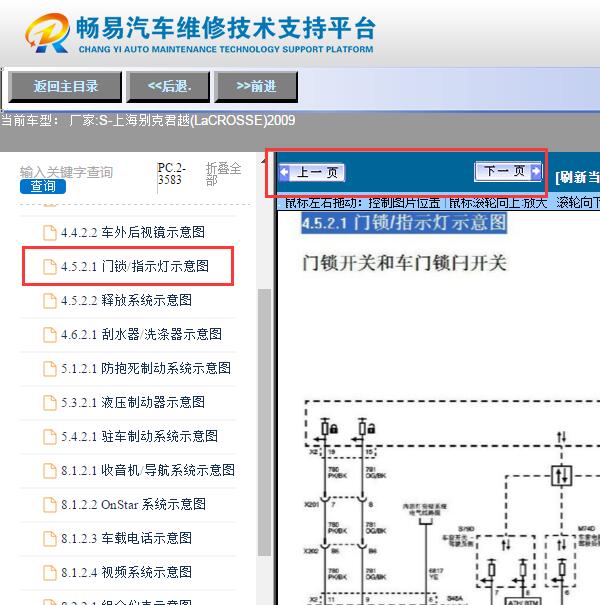Image resolution: width=600 pixels, height=605 pixels.
Task: Click document icon beside 刮水器/洗涤器示意图
Action: (49, 335)
